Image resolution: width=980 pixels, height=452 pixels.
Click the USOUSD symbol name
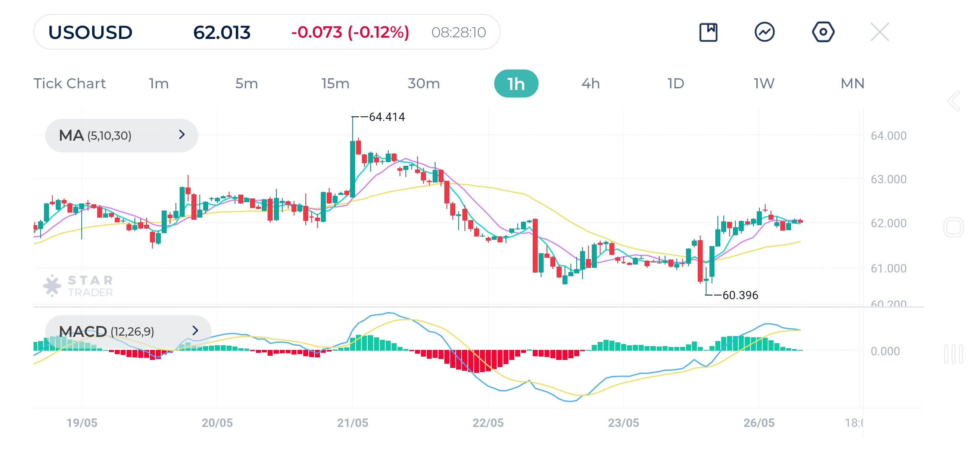pos(90,32)
